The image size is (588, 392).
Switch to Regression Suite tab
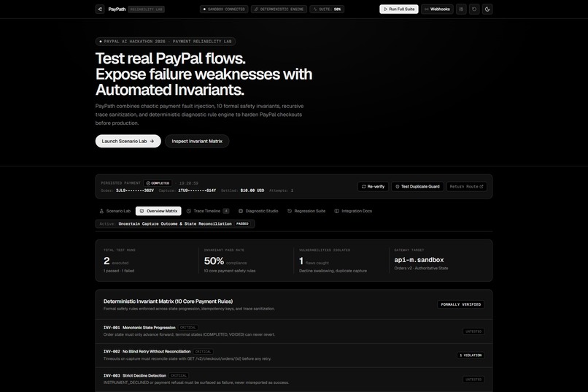tap(306, 211)
